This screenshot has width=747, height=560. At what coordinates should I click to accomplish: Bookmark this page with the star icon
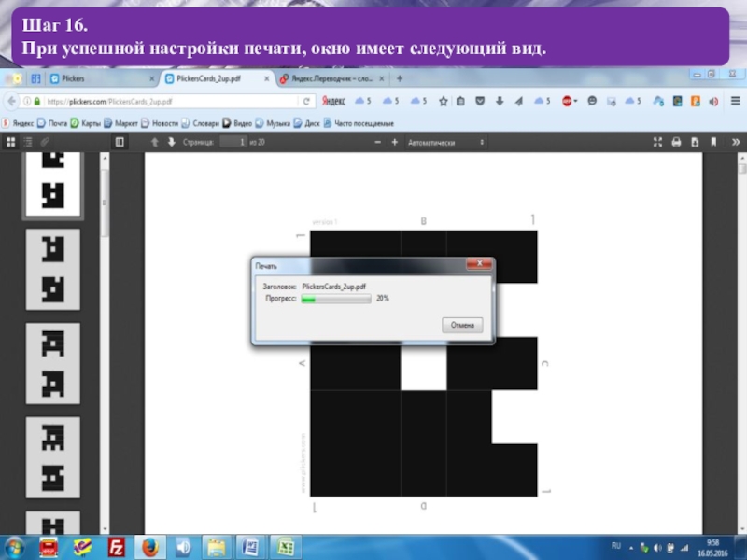tap(443, 101)
